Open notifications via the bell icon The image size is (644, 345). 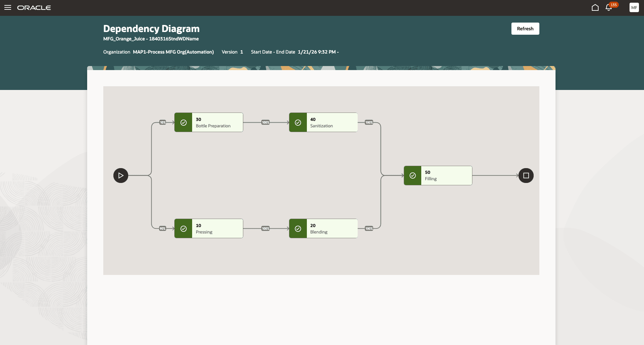point(609,7)
